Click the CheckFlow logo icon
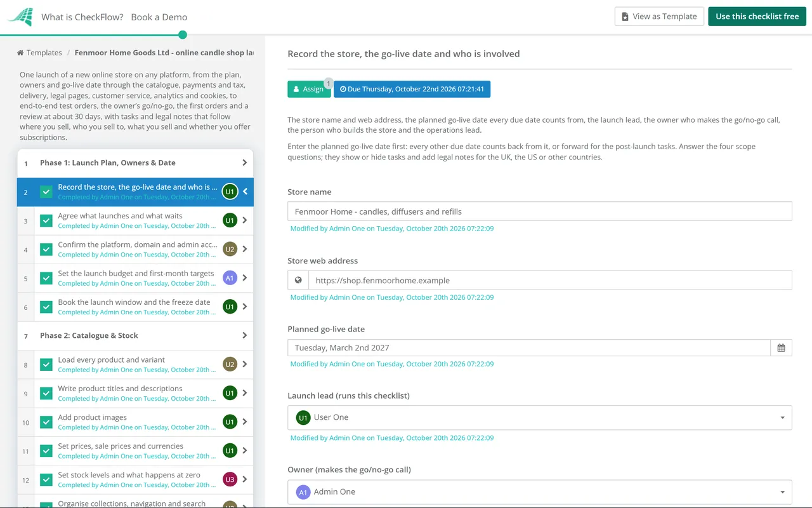The height and width of the screenshot is (508, 812). pos(20,17)
